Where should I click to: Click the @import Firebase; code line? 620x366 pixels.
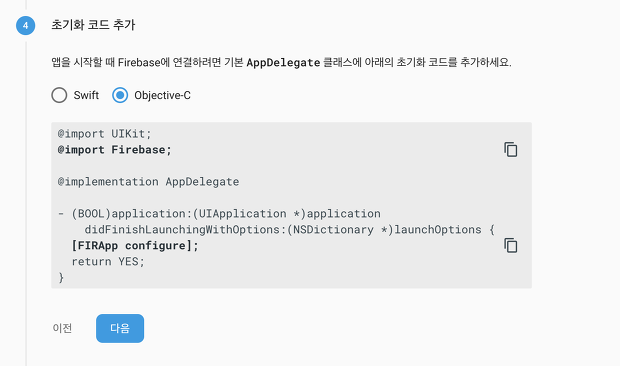pos(115,150)
